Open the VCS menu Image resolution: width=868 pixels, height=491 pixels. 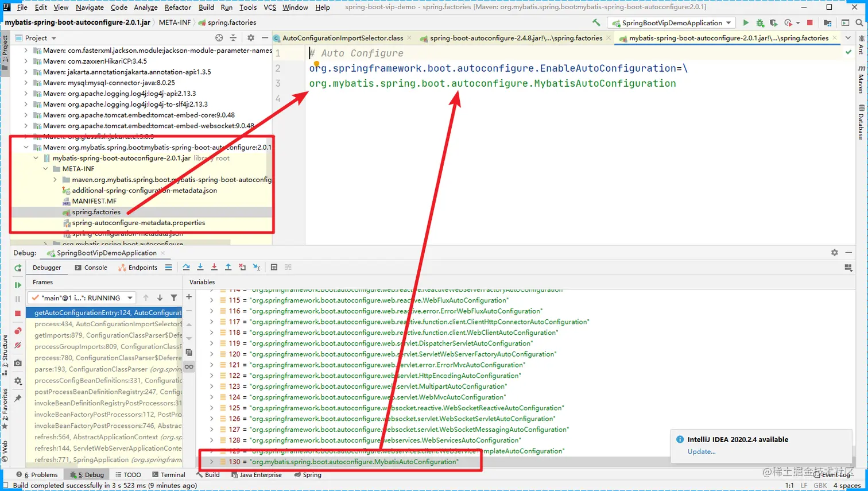pos(270,7)
